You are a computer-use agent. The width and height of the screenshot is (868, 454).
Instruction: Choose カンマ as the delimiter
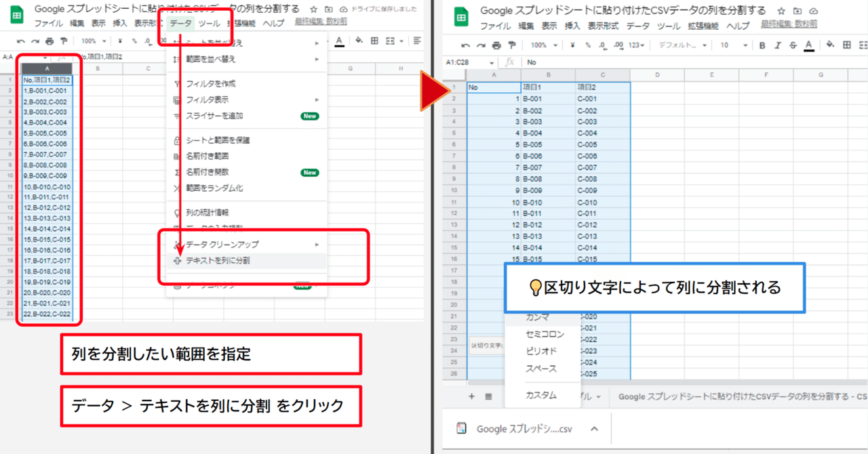click(538, 316)
